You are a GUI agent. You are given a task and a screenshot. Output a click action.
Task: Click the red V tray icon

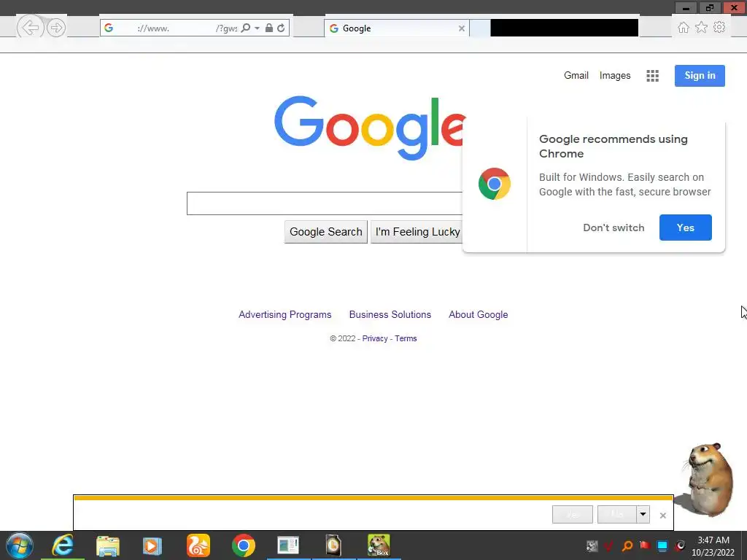[609, 546]
